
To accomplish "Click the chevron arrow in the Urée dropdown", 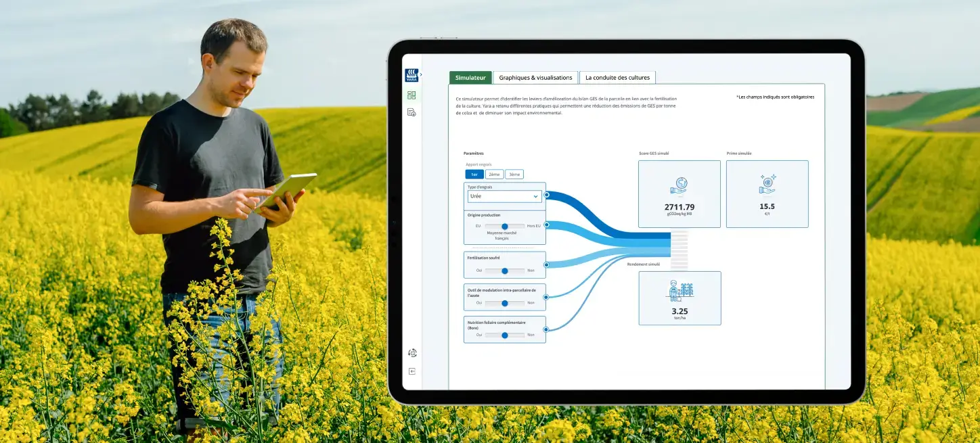I will coord(535,197).
